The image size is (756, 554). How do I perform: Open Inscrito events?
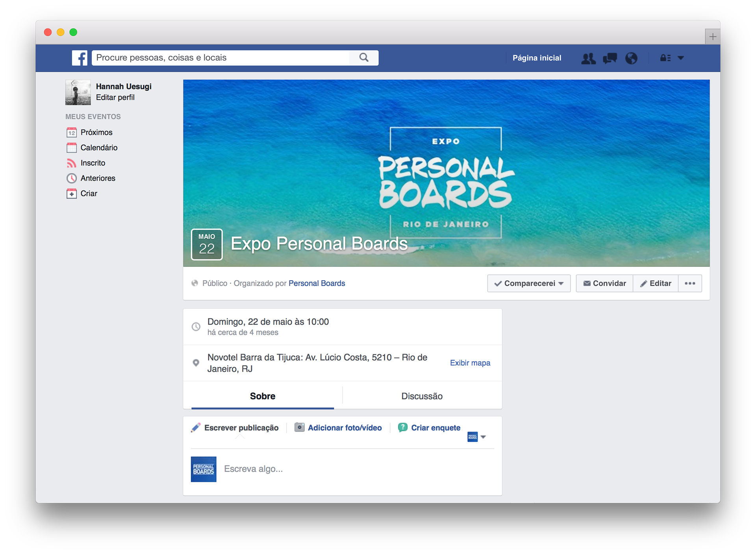[93, 163]
